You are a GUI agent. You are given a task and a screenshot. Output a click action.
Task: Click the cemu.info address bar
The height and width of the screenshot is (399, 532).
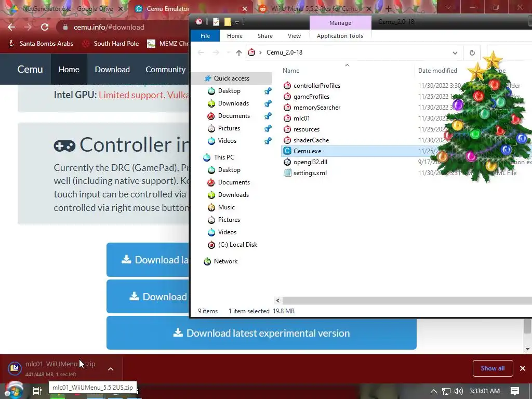coord(109,27)
